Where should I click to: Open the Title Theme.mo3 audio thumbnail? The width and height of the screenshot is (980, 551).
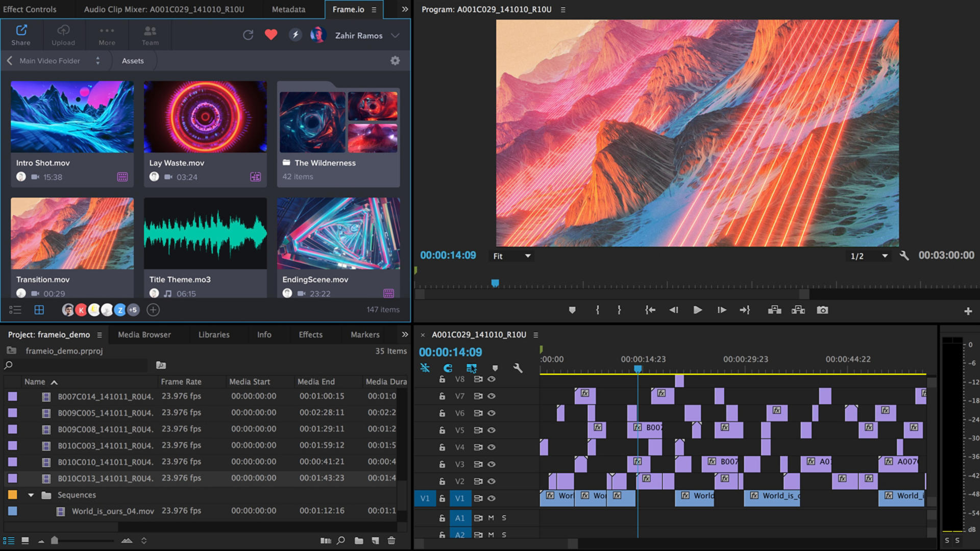[205, 233]
